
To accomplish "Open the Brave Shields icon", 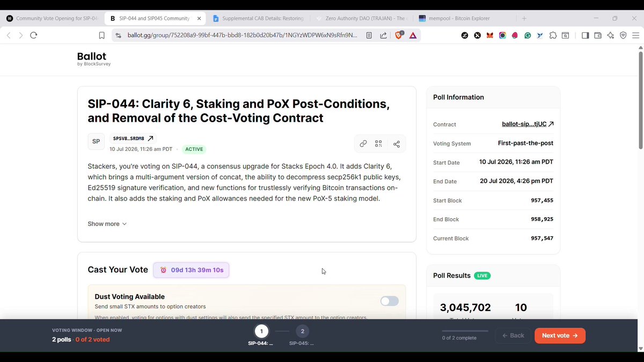I will (x=399, y=35).
